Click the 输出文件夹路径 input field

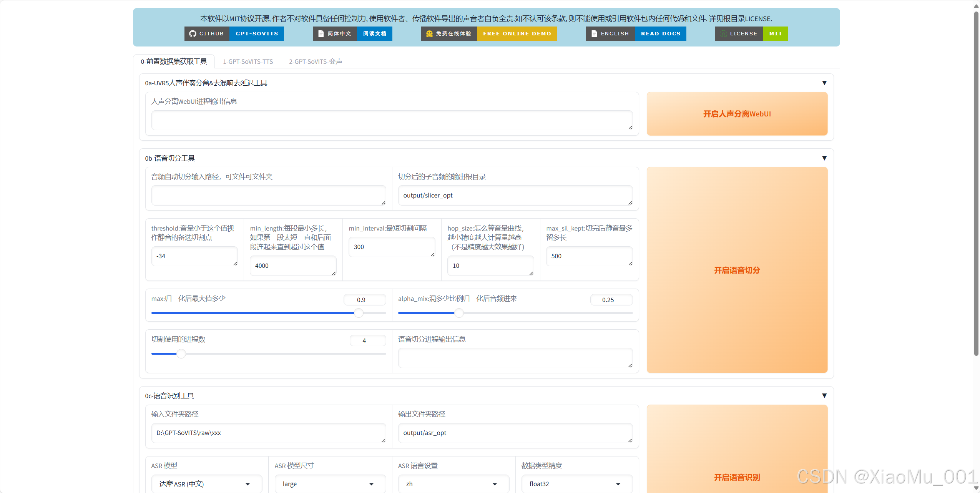point(515,433)
